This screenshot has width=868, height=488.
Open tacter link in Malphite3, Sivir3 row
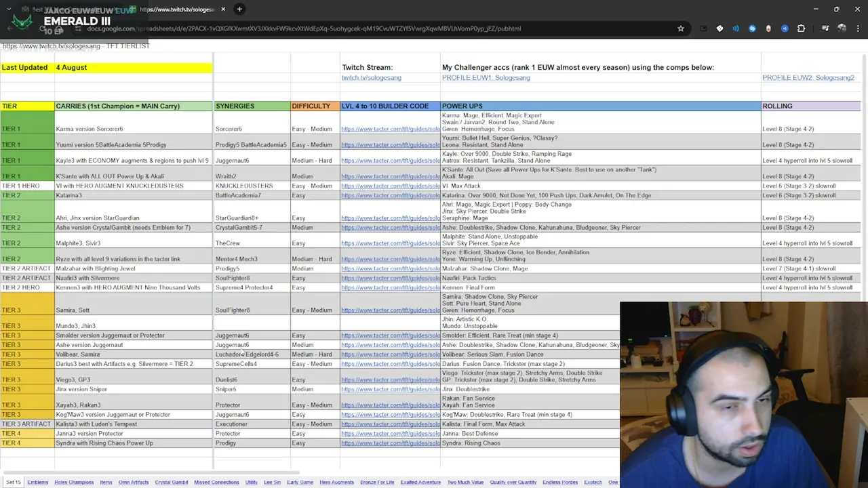pyautogui.click(x=391, y=243)
